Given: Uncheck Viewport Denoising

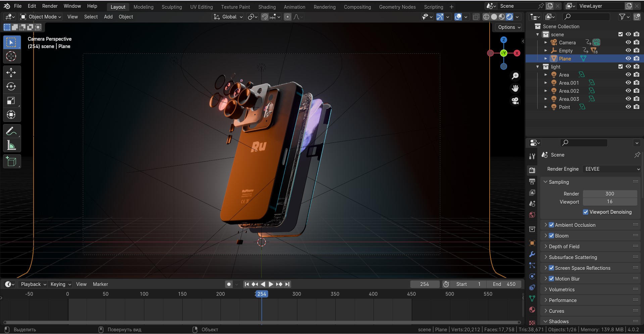Looking at the screenshot, I should (x=586, y=212).
